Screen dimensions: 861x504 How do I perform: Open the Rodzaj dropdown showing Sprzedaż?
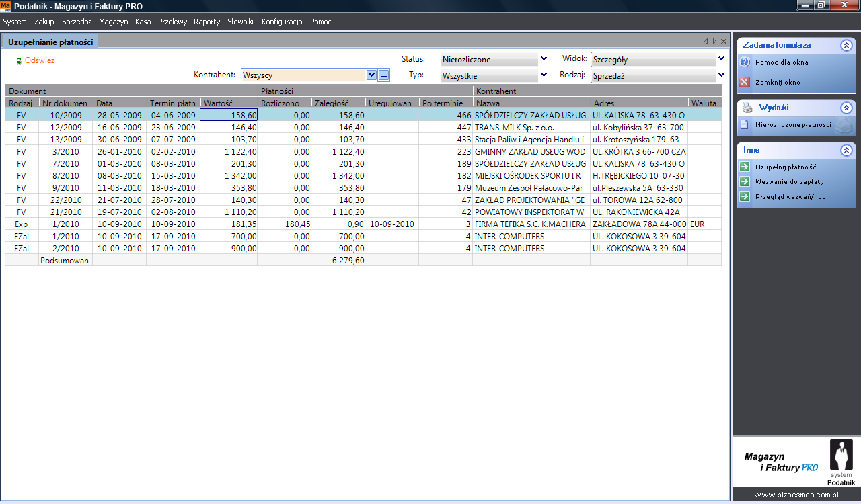point(722,75)
